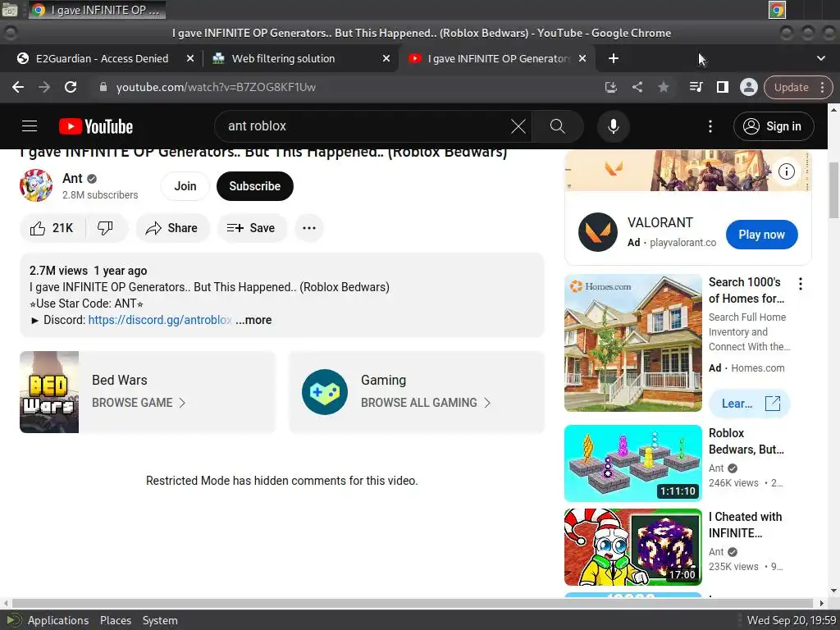Open Roblox Bedwars 1:11:10 video thumbnail

633,463
